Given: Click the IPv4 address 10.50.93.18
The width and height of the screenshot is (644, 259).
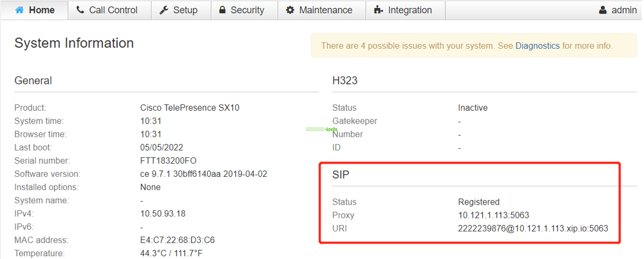Looking at the screenshot, I should pyautogui.click(x=162, y=214).
